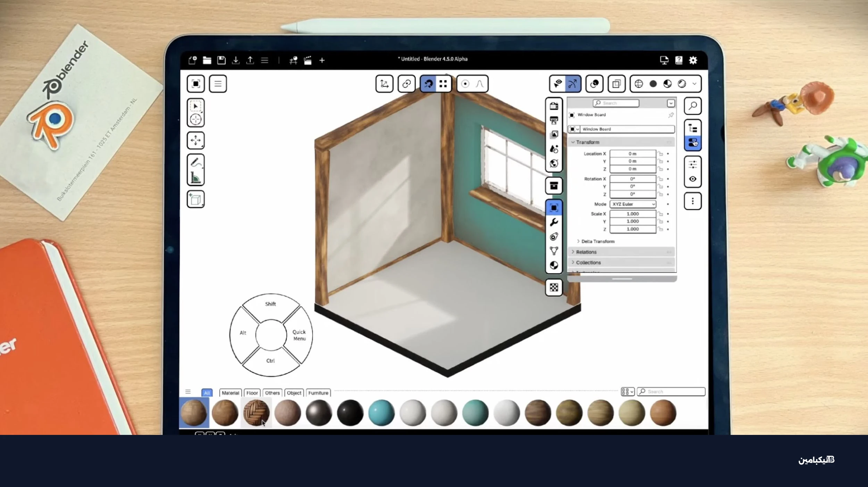Toggle the viewport overlays button

594,84
